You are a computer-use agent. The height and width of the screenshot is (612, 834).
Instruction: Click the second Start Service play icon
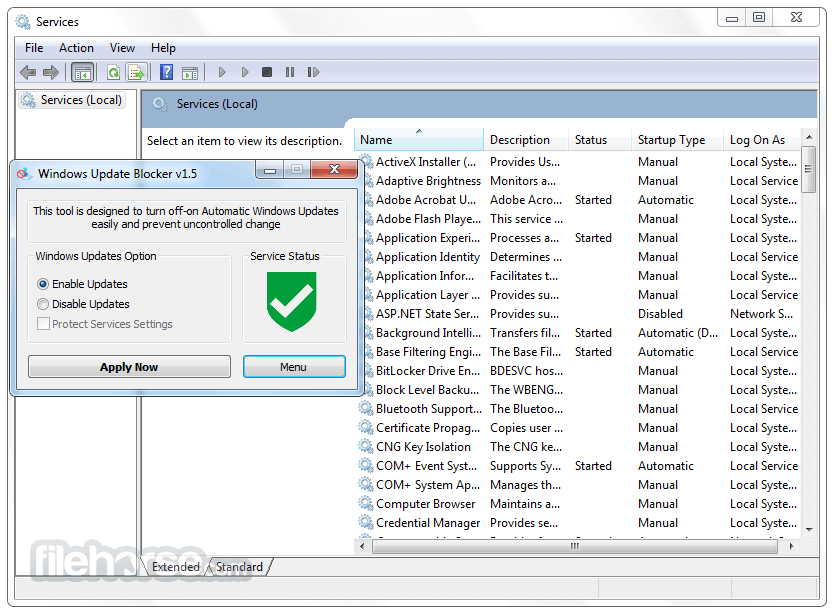point(245,72)
